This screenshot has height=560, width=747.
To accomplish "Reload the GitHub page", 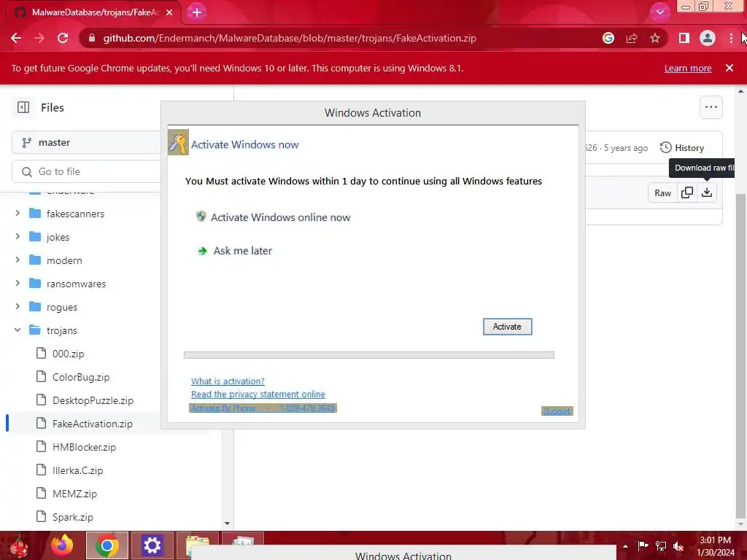I will [63, 38].
